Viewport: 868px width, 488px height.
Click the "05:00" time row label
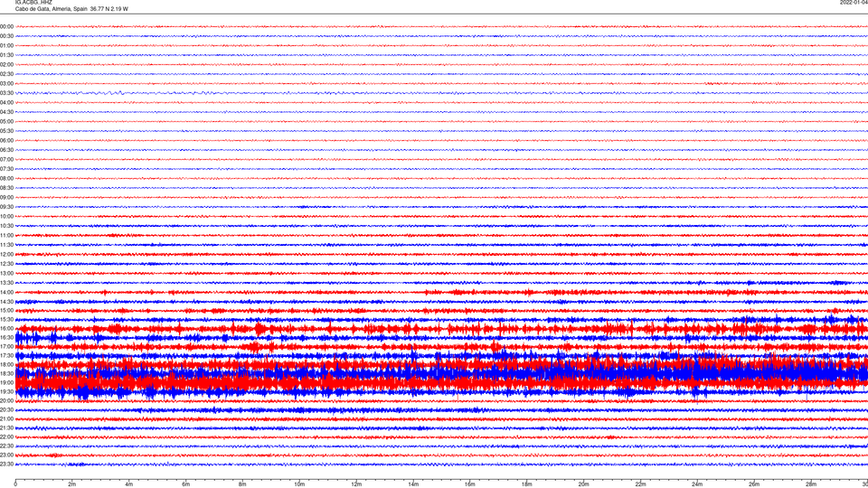click(x=6, y=122)
